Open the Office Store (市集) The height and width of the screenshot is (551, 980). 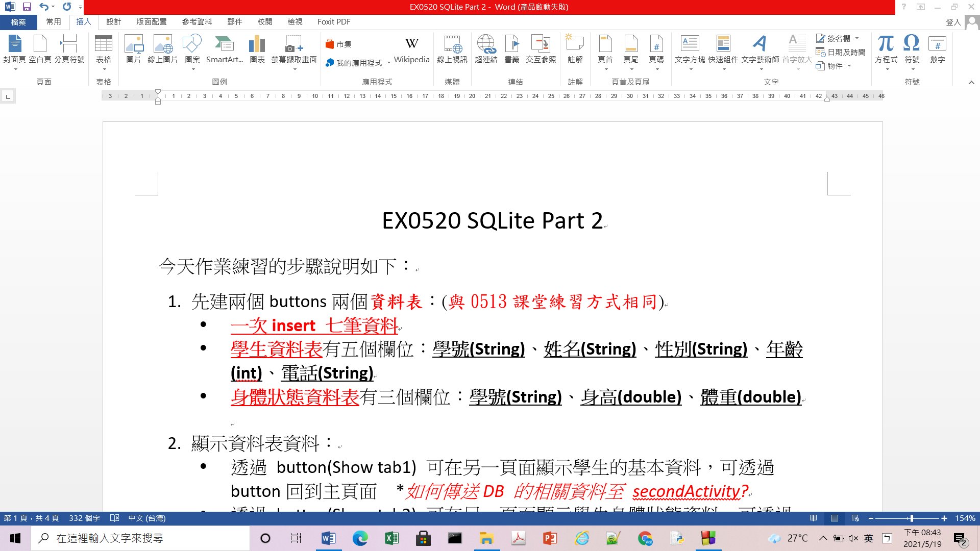tap(339, 44)
